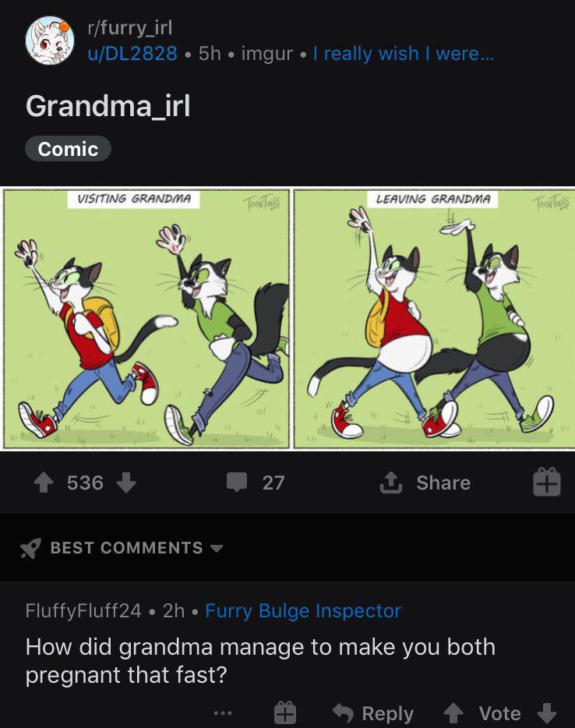Viewport: 575px width, 728px height.
Task: Expand the Best Comments sort dropdown
Action: [217, 548]
